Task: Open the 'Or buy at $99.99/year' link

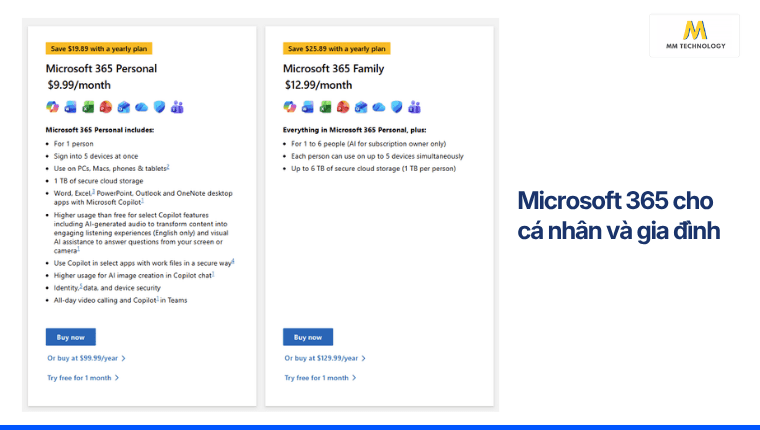Action: click(x=86, y=358)
